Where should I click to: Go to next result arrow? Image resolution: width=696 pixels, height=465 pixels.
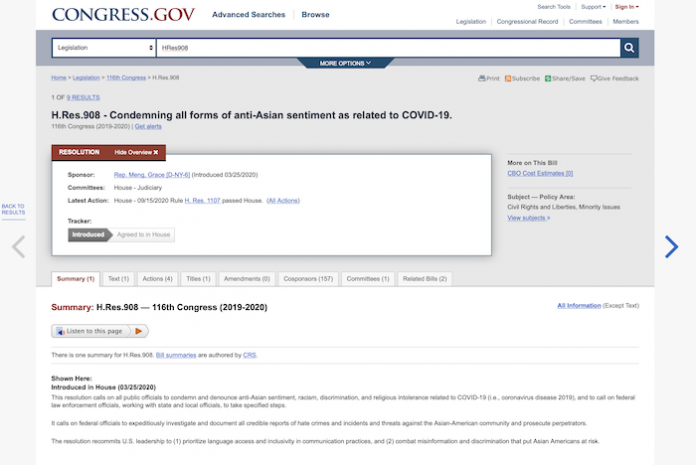click(x=671, y=247)
